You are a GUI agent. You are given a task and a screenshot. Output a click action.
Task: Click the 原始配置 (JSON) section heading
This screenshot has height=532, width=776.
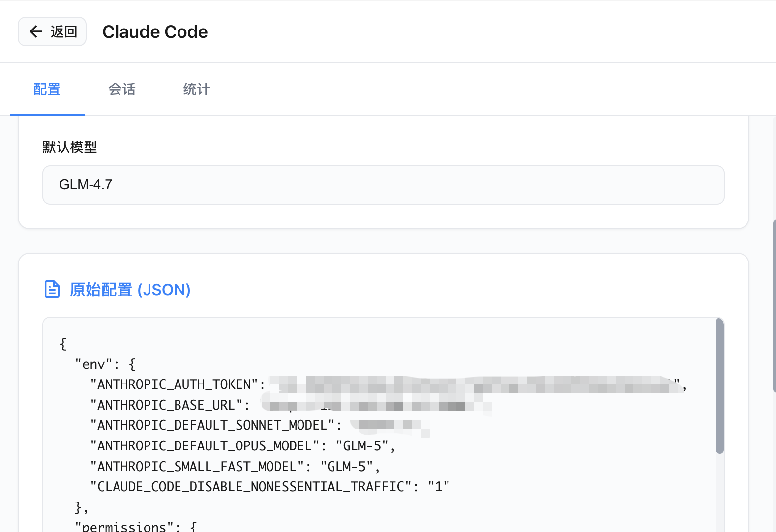point(130,290)
